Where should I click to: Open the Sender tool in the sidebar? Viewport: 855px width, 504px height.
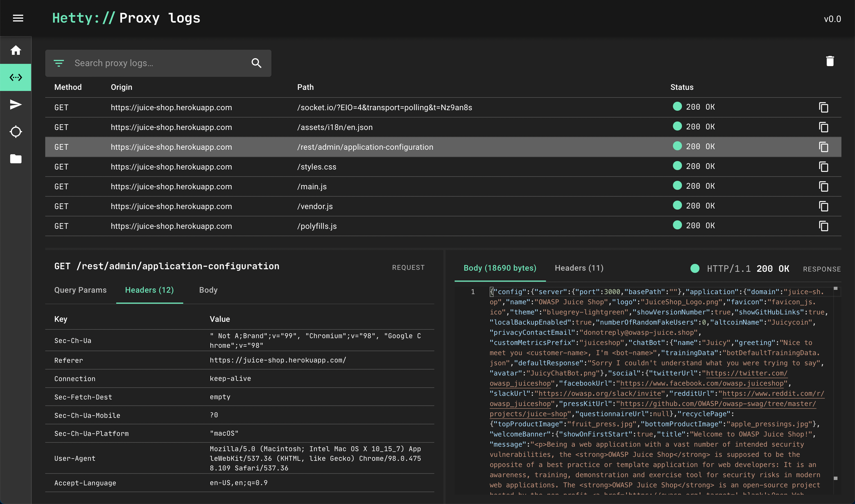[16, 105]
